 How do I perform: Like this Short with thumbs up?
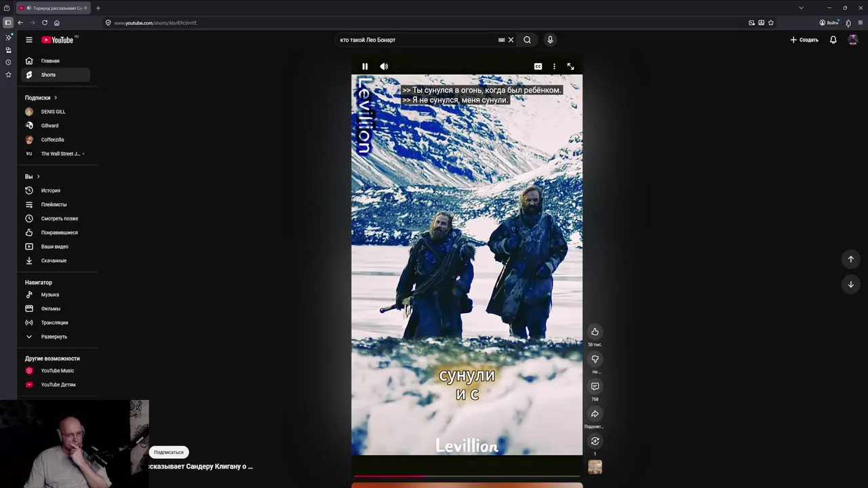point(595,331)
